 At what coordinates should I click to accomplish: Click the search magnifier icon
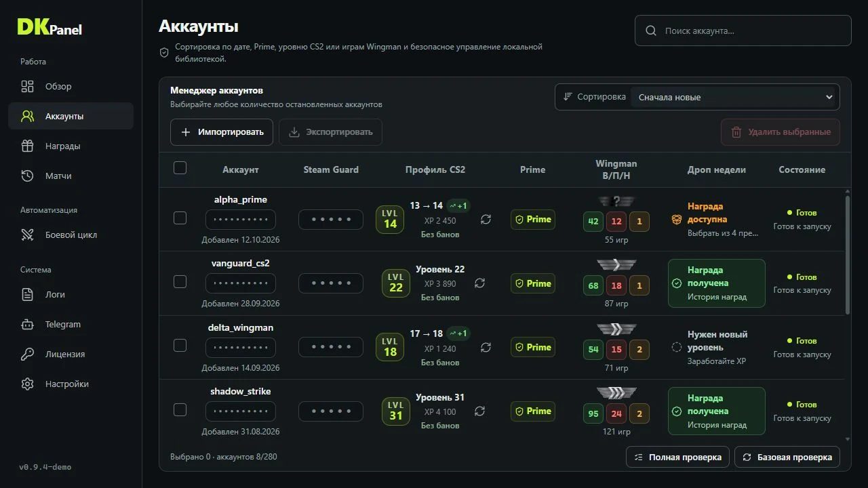coord(651,30)
